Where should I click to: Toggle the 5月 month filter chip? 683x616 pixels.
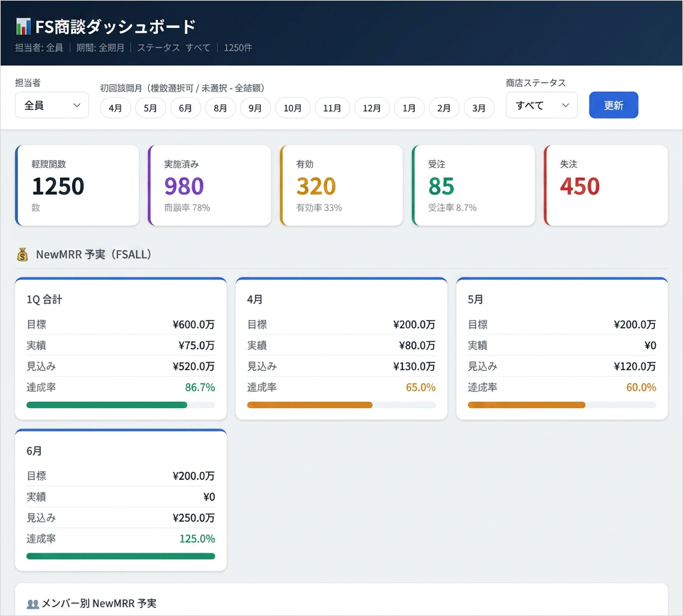[x=150, y=108]
